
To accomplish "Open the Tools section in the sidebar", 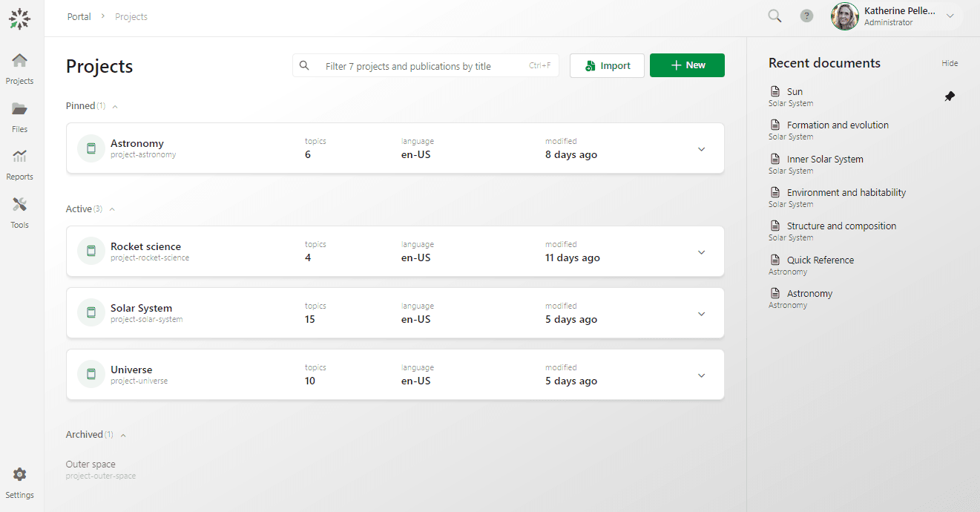I will click(20, 211).
